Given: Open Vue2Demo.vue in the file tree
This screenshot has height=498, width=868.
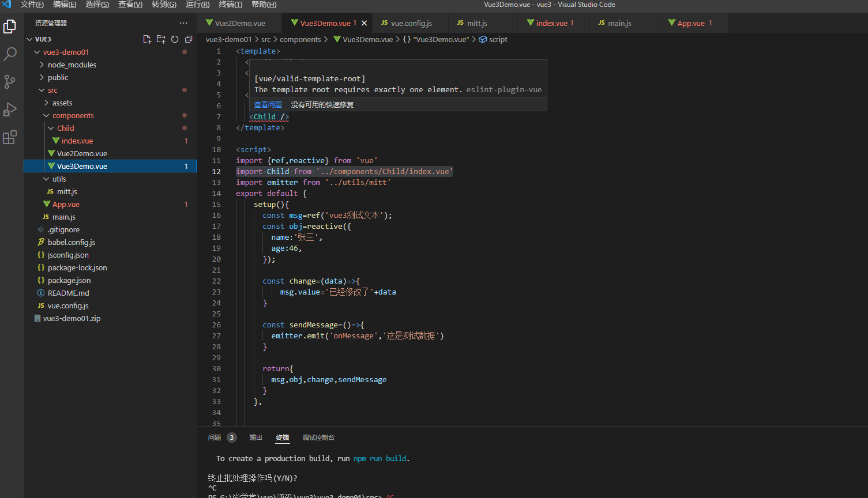Looking at the screenshot, I should (82, 153).
